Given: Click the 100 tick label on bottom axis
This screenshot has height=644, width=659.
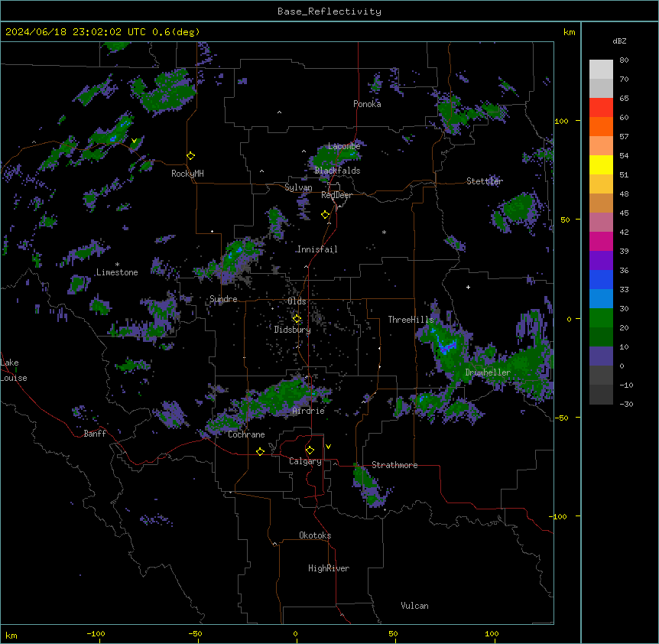Looking at the screenshot, I should point(492,633).
